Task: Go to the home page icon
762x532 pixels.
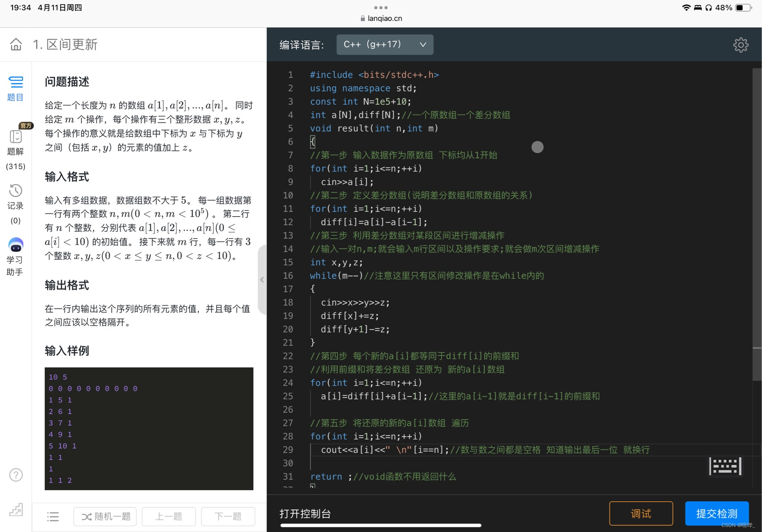Action: (x=16, y=44)
